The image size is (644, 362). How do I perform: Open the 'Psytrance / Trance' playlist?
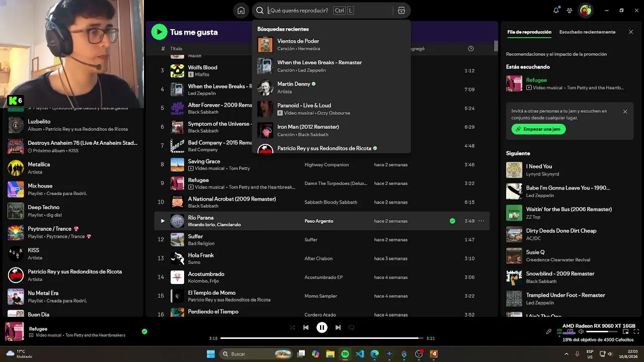pos(73,232)
